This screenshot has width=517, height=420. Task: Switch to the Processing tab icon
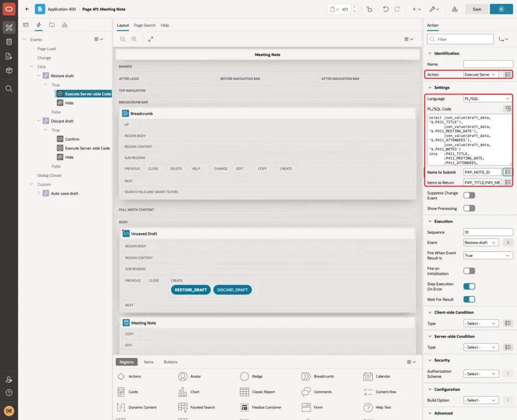coord(52,25)
